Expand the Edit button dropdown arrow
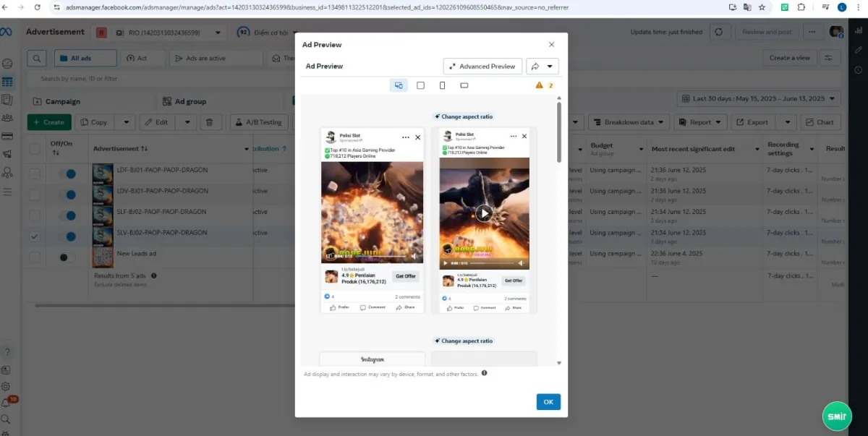 point(187,122)
